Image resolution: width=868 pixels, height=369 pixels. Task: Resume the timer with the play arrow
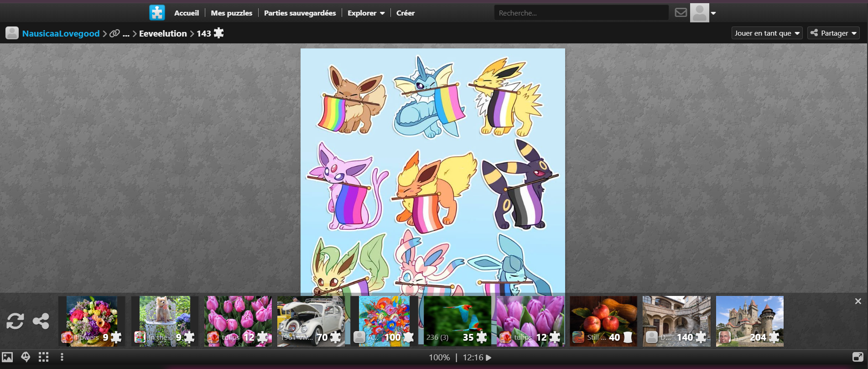tap(489, 358)
